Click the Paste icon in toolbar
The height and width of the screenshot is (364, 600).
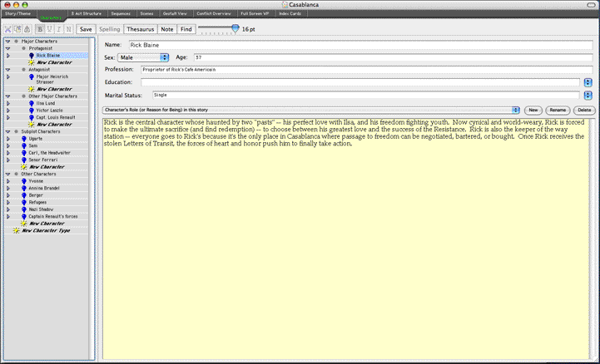click(x=27, y=29)
